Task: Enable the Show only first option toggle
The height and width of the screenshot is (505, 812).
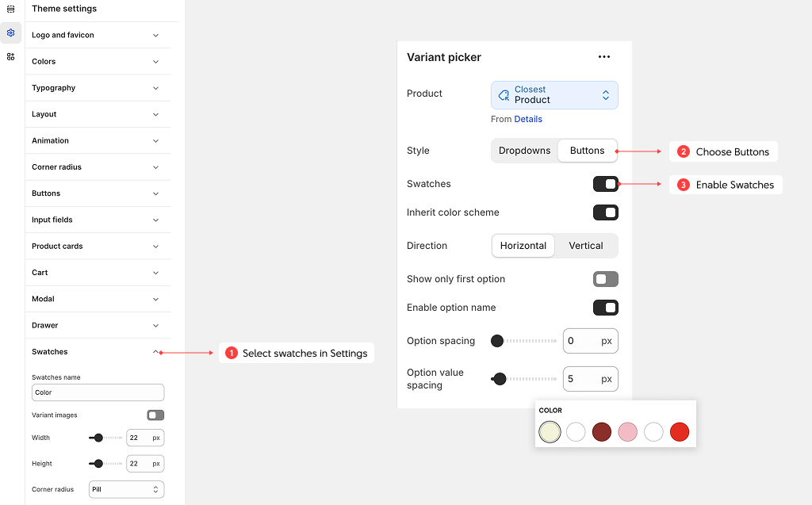Action: [606, 279]
